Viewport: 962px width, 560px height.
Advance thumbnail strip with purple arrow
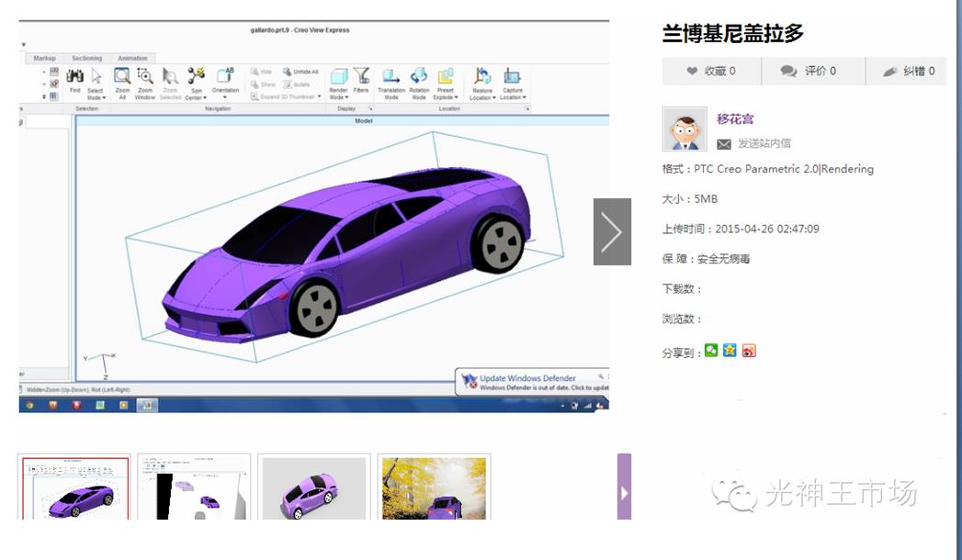pos(624,487)
